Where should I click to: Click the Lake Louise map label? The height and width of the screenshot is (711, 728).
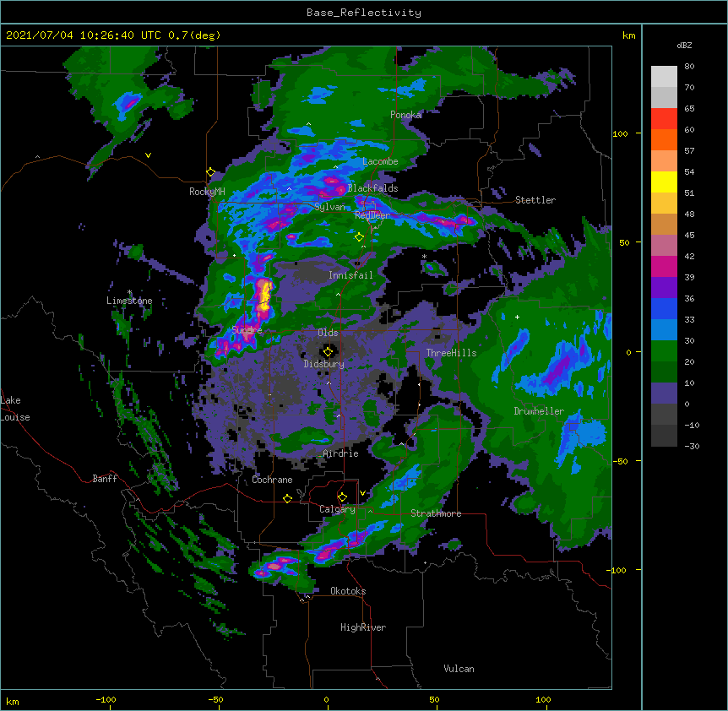[15, 409]
